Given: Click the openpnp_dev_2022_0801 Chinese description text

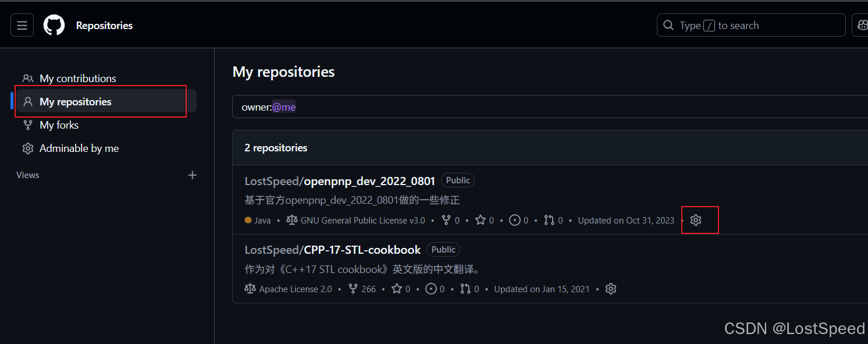Looking at the screenshot, I should pos(352,200).
